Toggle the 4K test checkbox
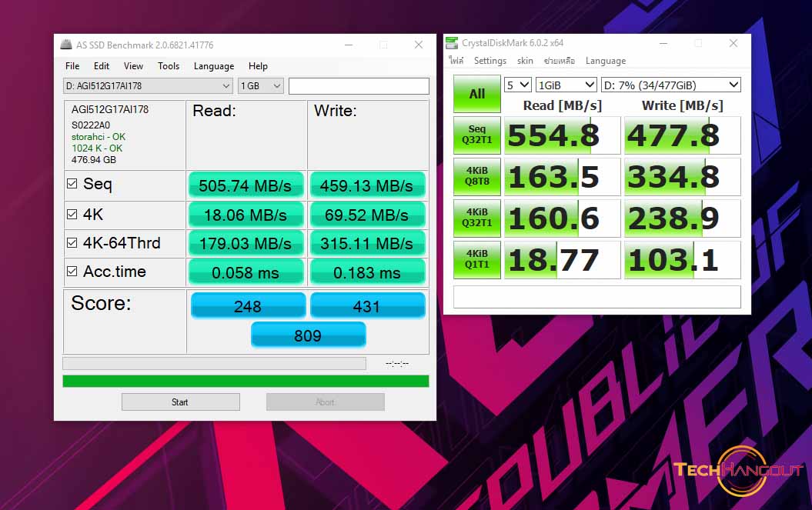The height and width of the screenshot is (510, 812). coord(72,215)
